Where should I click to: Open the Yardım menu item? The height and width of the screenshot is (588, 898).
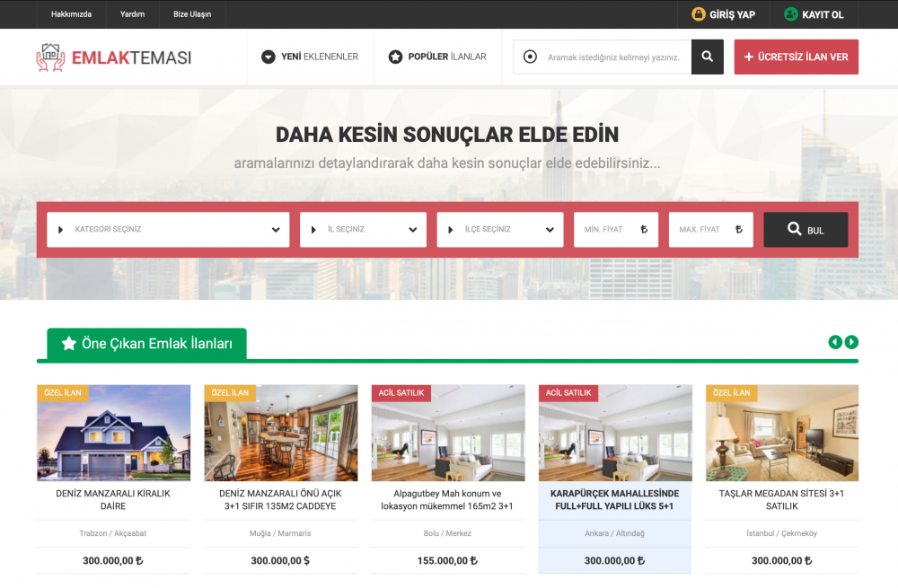tap(132, 14)
